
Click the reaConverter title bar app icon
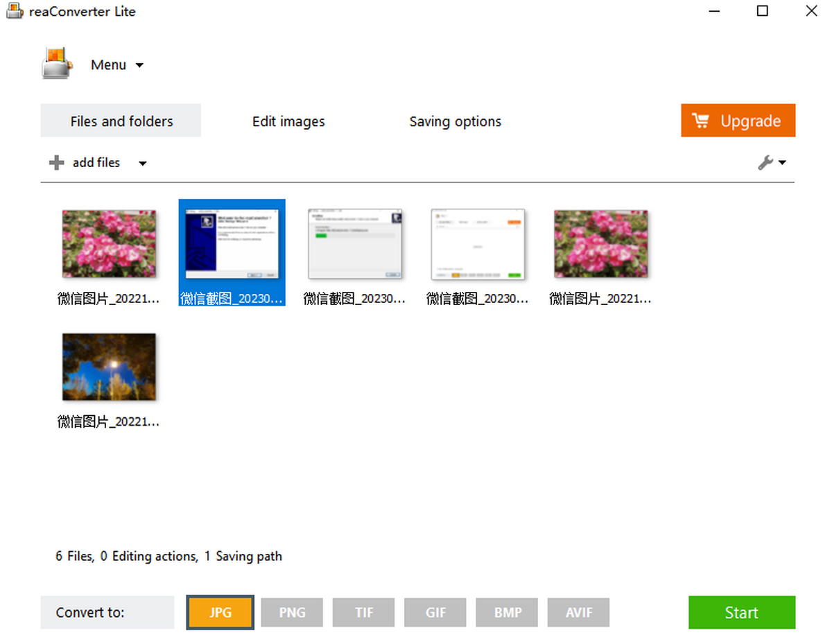[x=15, y=12]
